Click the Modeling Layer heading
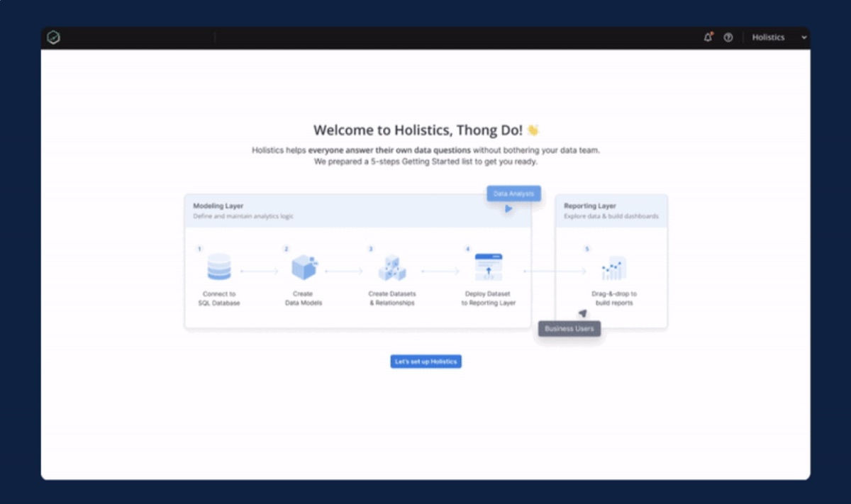Viewport: 851px width, 504px height. (x=218, y=206)
